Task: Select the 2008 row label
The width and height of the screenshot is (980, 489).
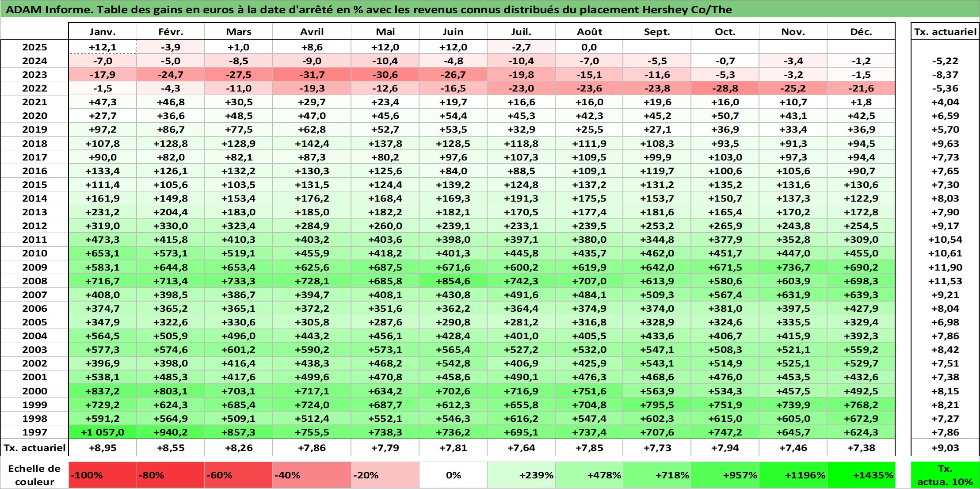Action: 34,281
